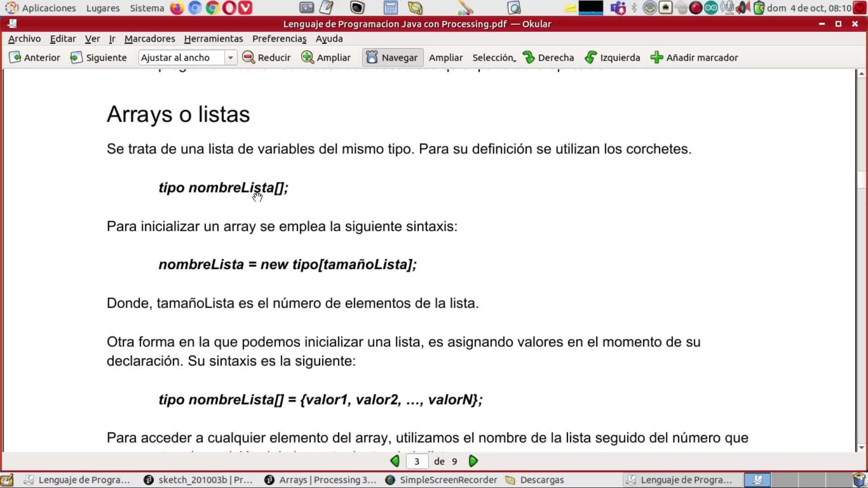Viewport: 868px width, 488px height.
Task: Click the page number input field
Action: coord(417,461)
